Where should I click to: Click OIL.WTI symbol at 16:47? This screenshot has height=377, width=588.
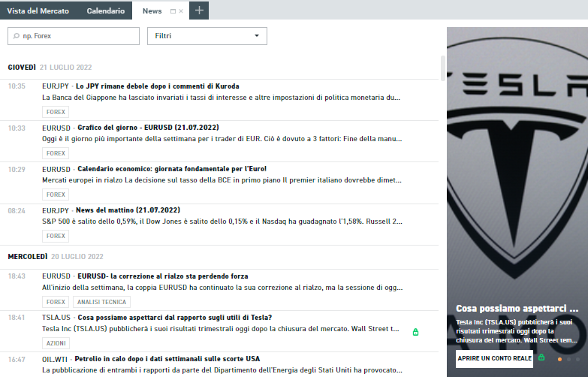tap(55, 360)
